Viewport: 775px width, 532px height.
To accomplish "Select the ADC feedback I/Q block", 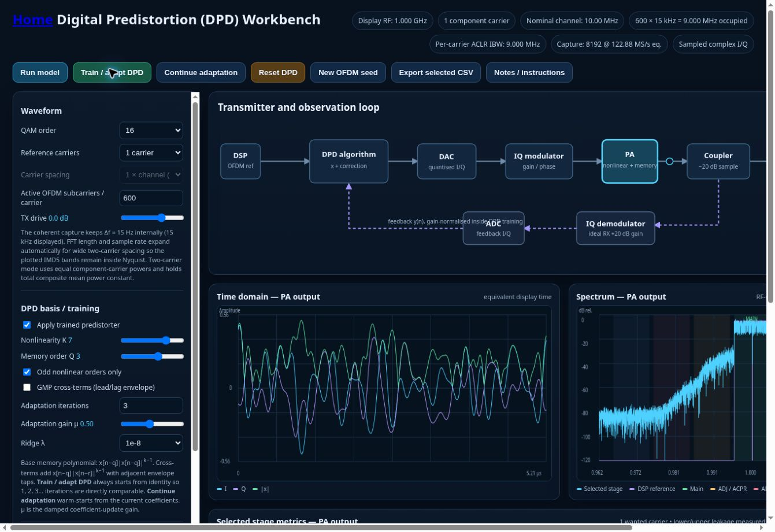I will tap(494, 228).
